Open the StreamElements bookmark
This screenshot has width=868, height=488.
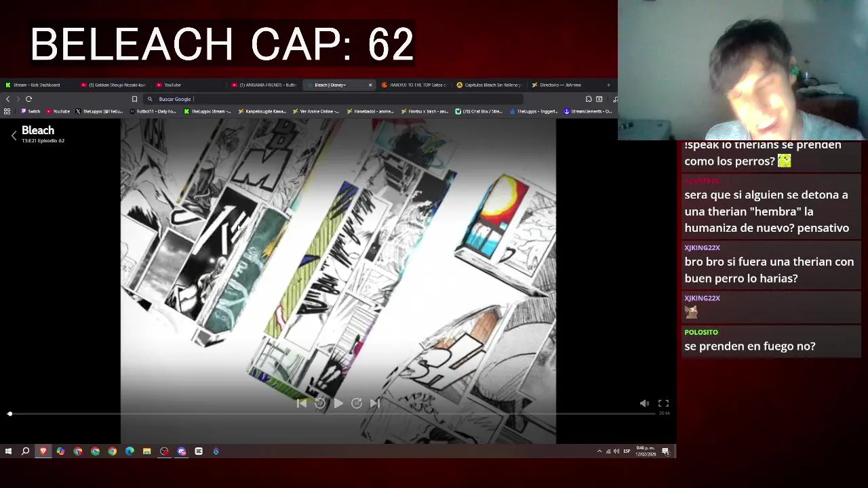[x=588, y=111]
